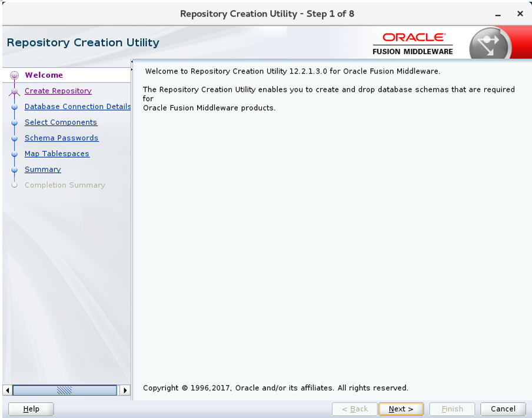The image size is (532, 418).
Task: Minimize the Repository Creation Utility window
Action: pyautogui.click(x=498, y=14)
